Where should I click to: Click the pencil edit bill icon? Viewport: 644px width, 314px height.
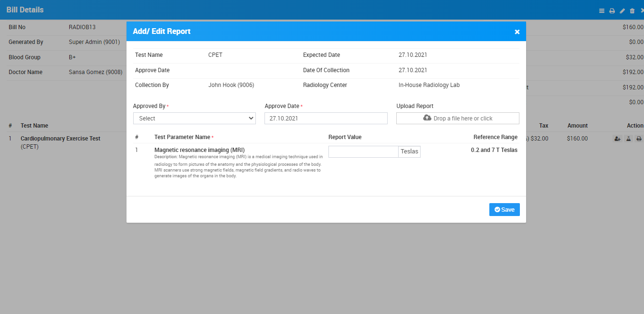point(622,11)
